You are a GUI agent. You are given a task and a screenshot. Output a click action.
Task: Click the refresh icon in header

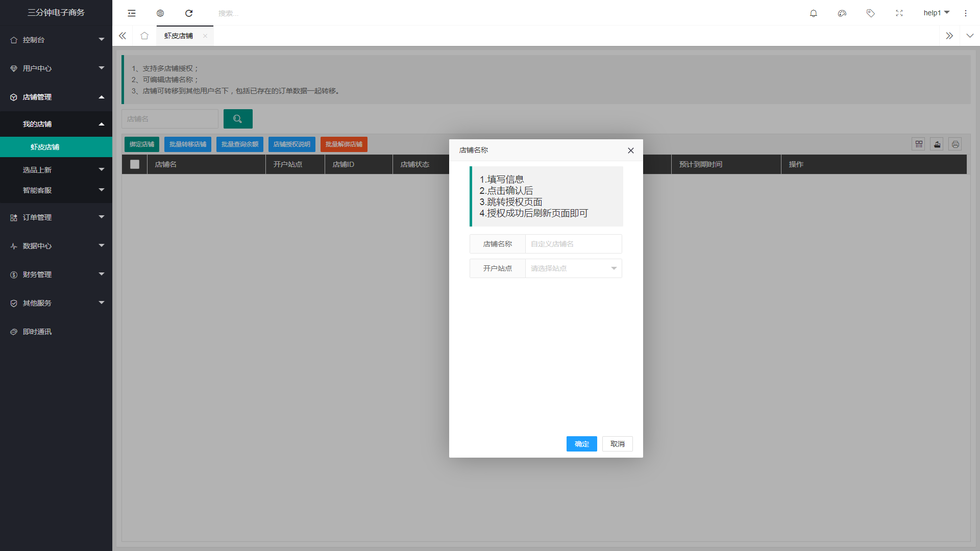pos(189,13)
